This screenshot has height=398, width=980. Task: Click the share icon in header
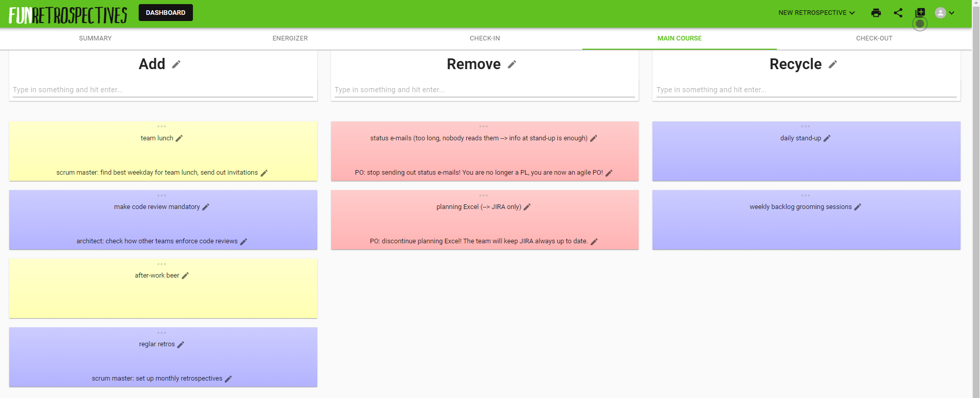(x=898, y=13)
